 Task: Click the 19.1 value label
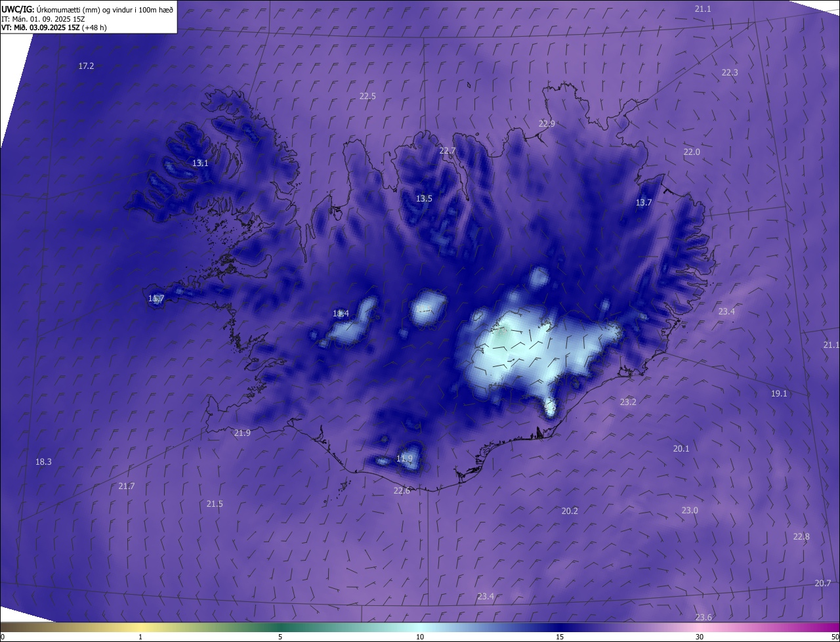click(x=779, y=393)
